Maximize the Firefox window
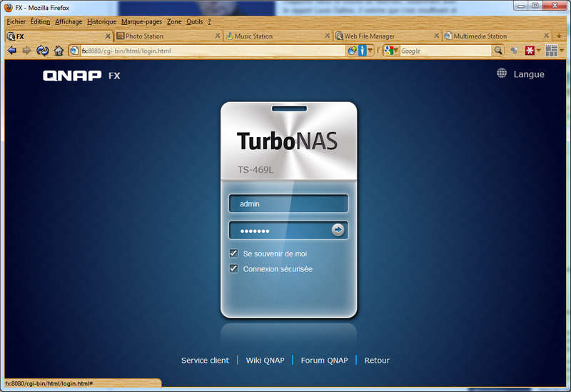This screenshot has width=571, height=392. [x=535, y=6]
